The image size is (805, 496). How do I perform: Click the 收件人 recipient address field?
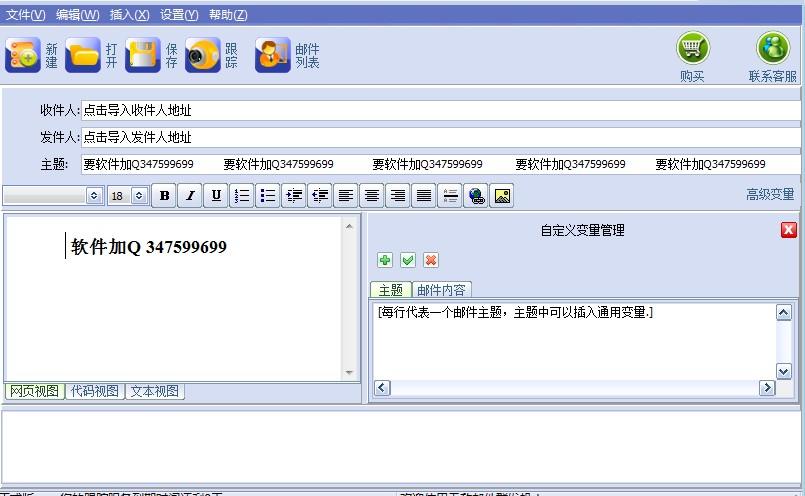(440, 110)
